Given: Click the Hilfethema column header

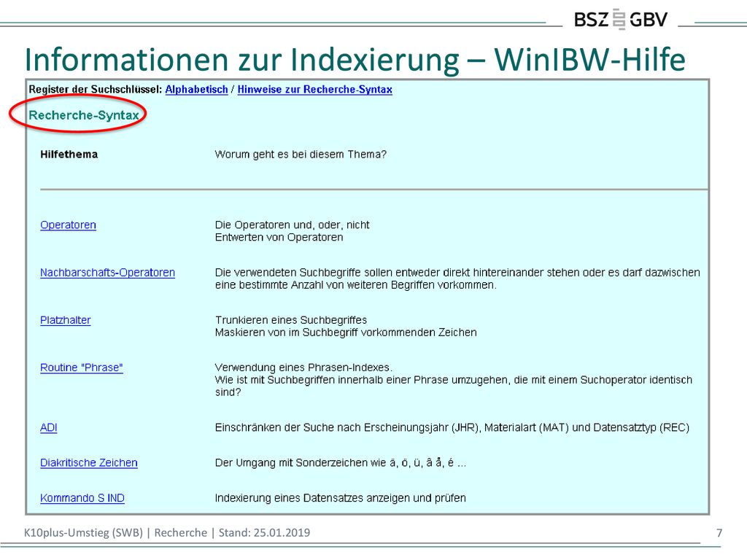Looking at the screenshot, I should 69,155.
